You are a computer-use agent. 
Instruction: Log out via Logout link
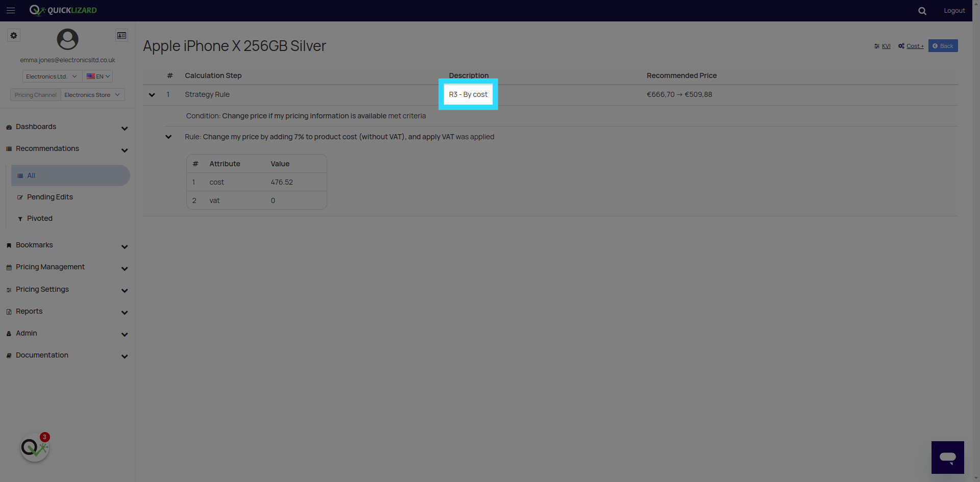click(954, 10)
